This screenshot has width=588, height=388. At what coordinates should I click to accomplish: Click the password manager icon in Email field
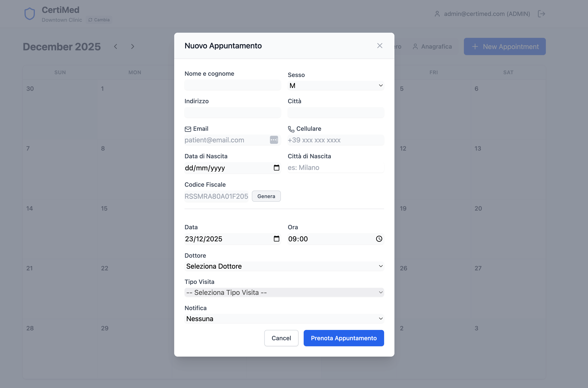274,140
